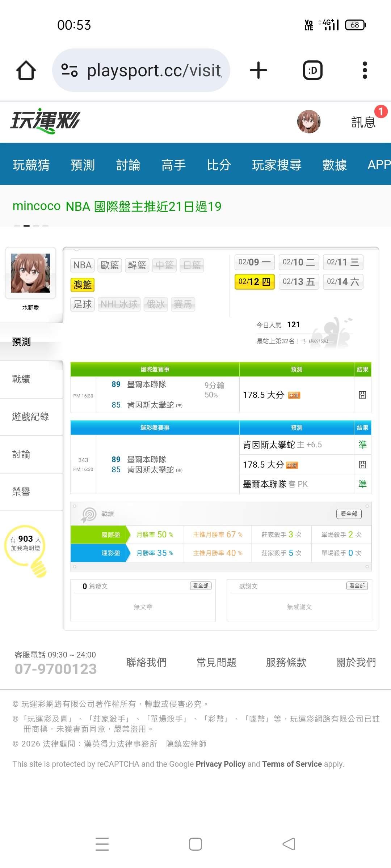Select 足球 league tab
The image size is (391, 868).
[83, 304]
